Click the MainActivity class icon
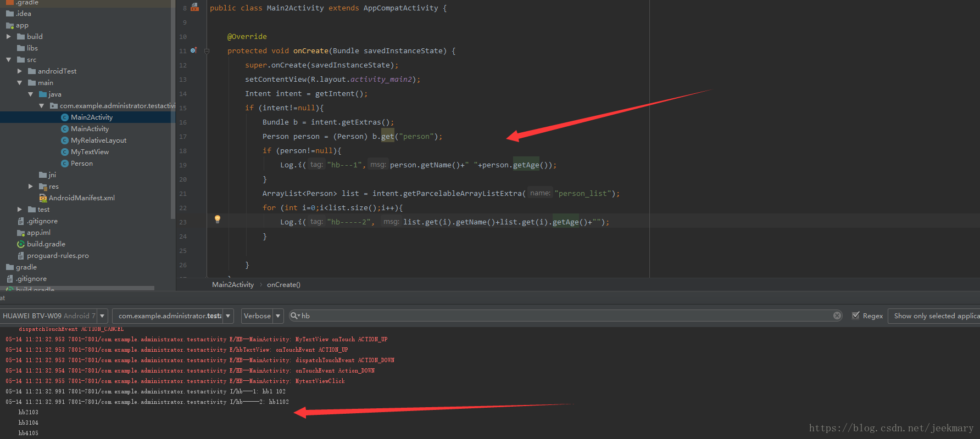Image resolution: width=980 pixels, height=439 pixels. (65, 129)
